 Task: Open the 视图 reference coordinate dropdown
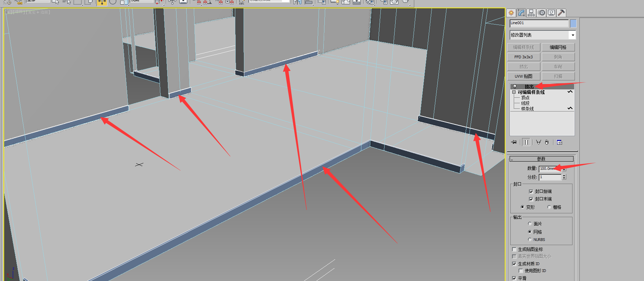pyautogui.click(x=142, y=1)
